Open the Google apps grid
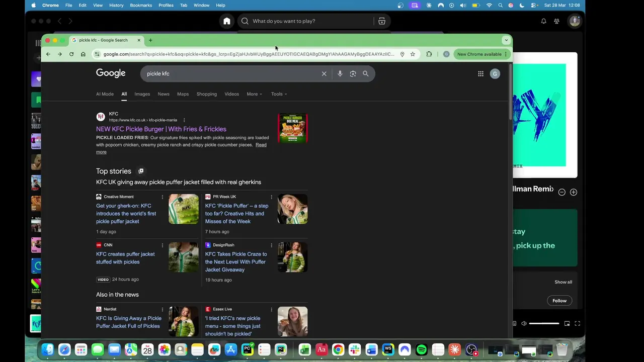 [x=480, y=74]
